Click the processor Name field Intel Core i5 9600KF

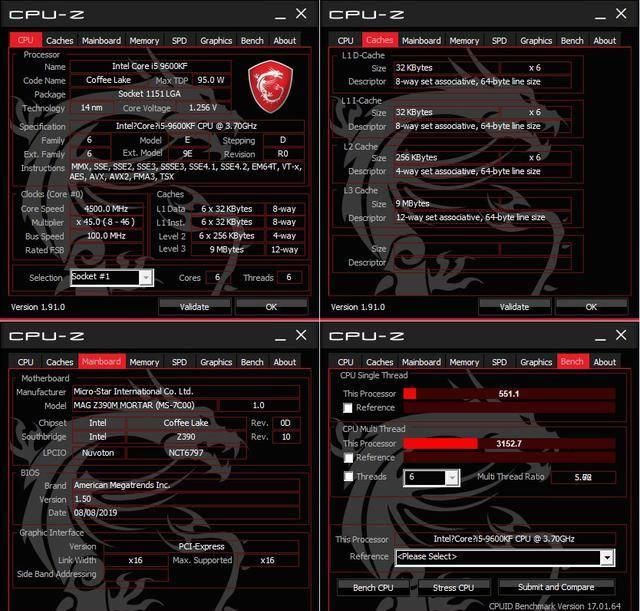[x=150, y=66]
